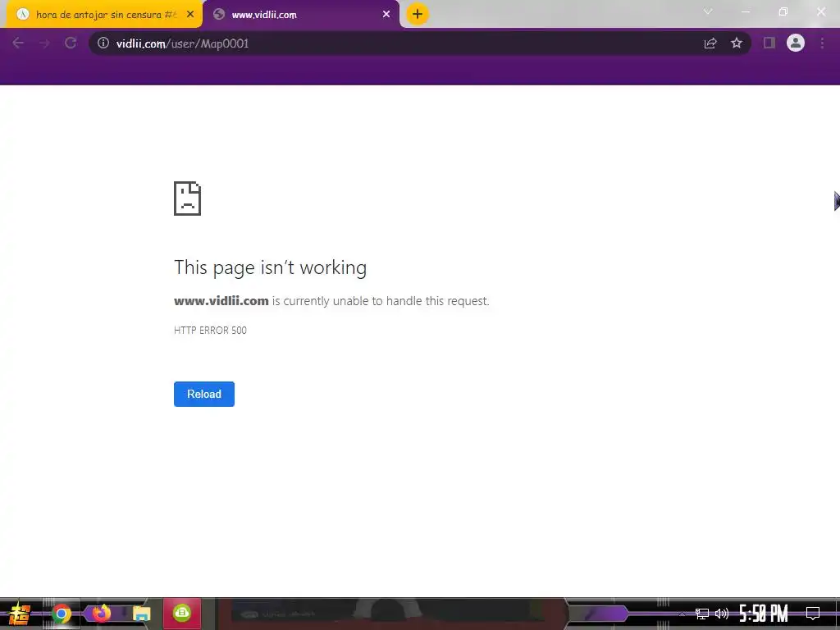
Task: Open File Explorer from taskbar
Action: [x=141, y=614]
